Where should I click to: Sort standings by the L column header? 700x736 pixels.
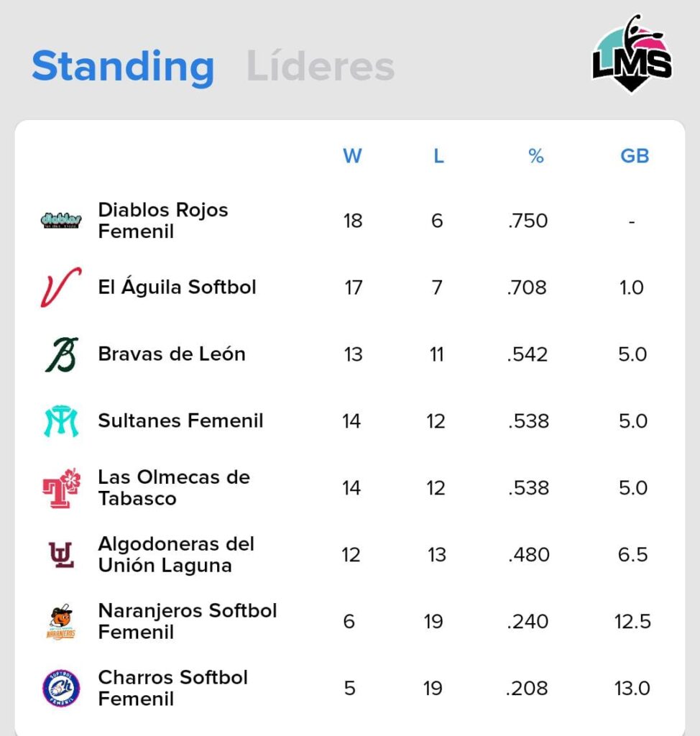point(438,156)
